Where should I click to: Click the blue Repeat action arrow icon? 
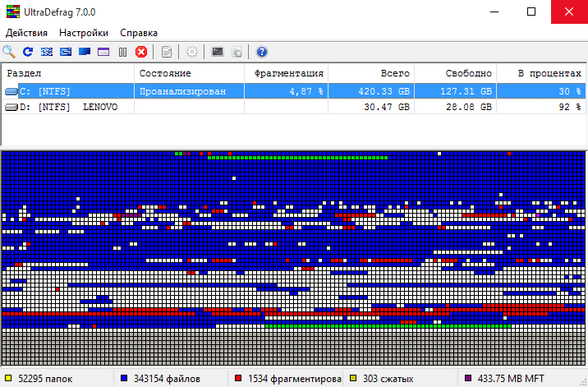coord(28,52)
